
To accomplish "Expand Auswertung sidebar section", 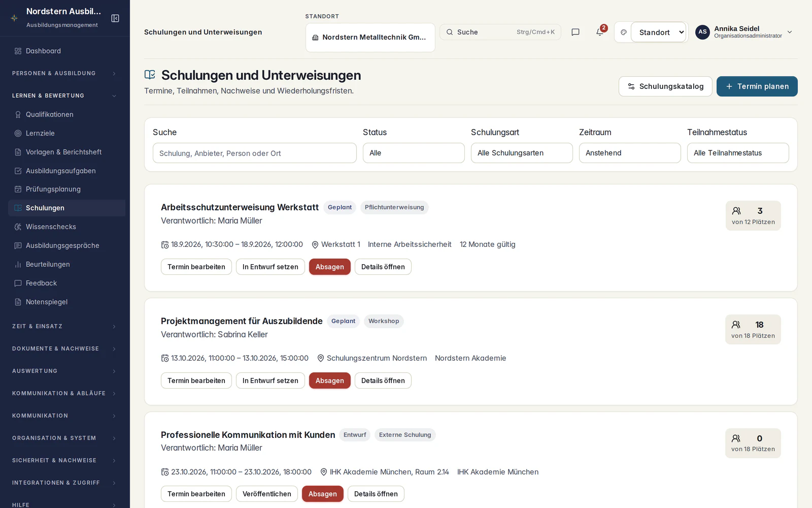I will [65, 371].
